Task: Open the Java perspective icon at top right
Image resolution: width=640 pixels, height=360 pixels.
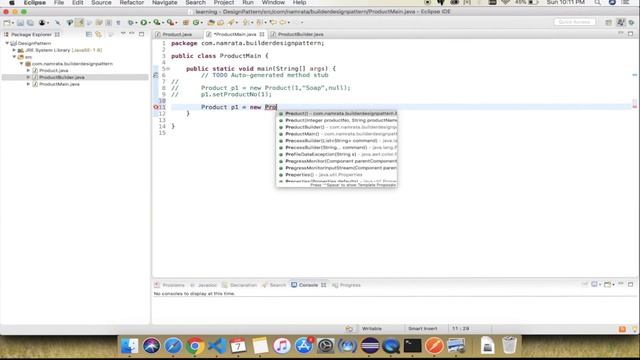Action: (621, 22)
